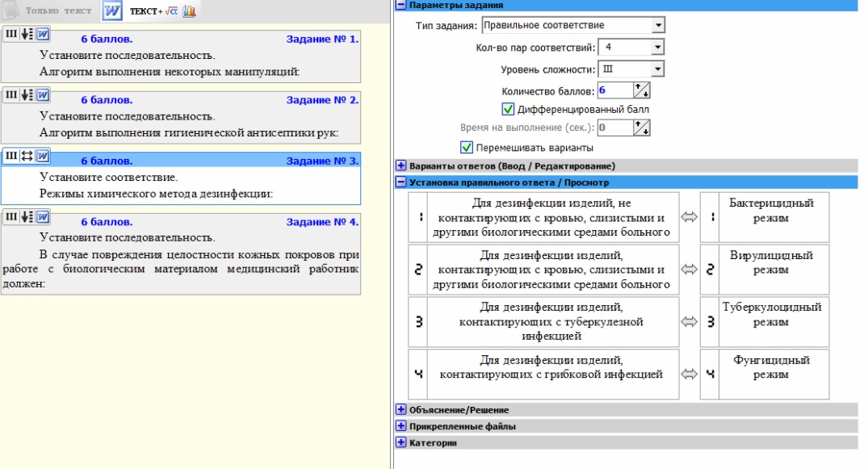Collapse the 'Параметры задания' section
This screenshot has height=469, width=868.
tap(400, 5)
